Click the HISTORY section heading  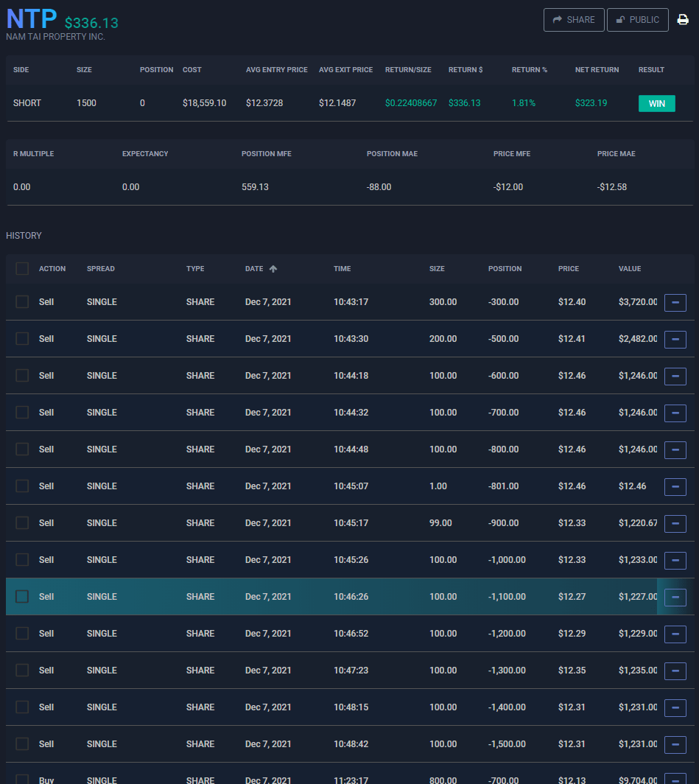pos(24,236)
